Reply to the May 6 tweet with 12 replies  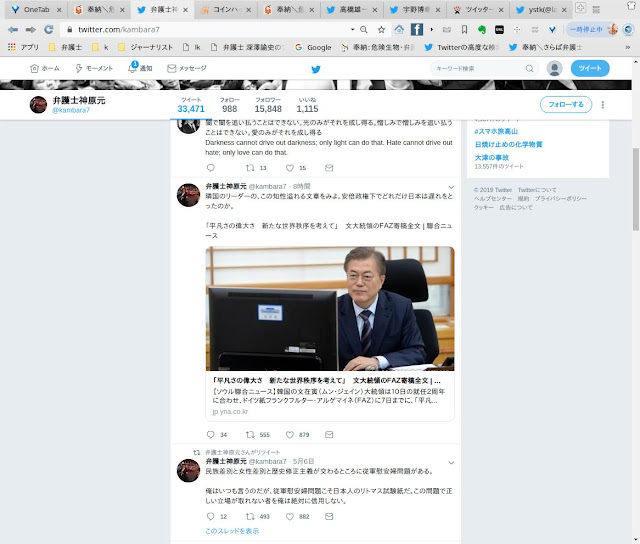point(211,517)
